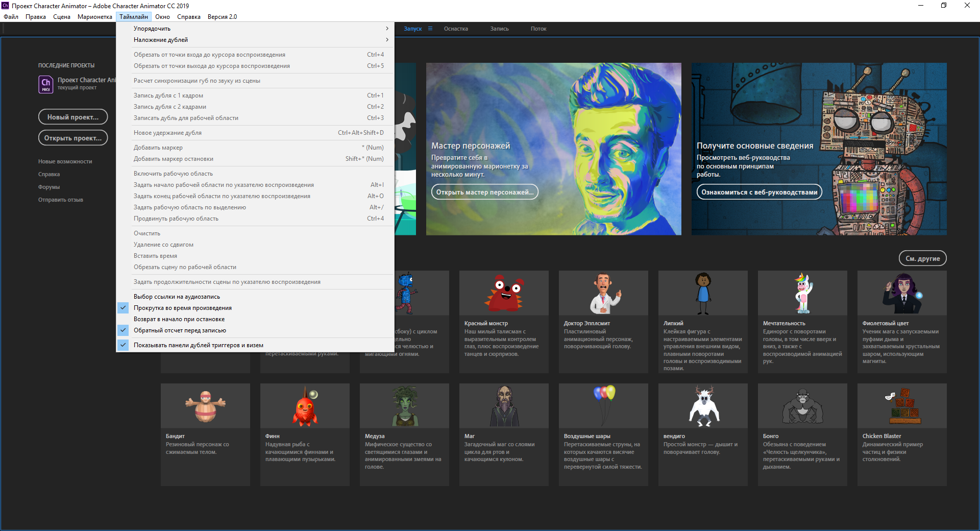Toggle Показывать панели дублей триггеров и визем
This screenshot has height=531, width=980.
255,345
